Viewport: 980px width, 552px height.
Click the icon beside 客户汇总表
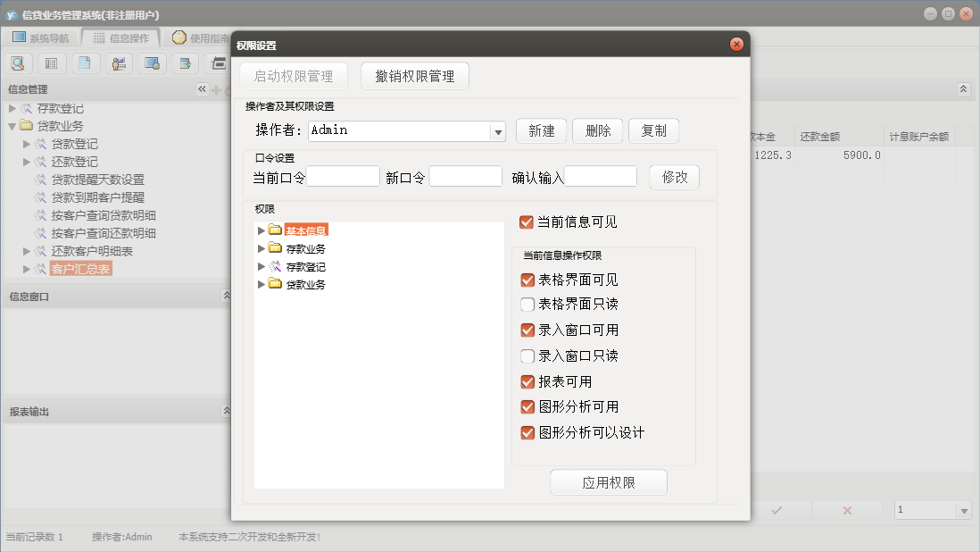click(x=41, y=269)
